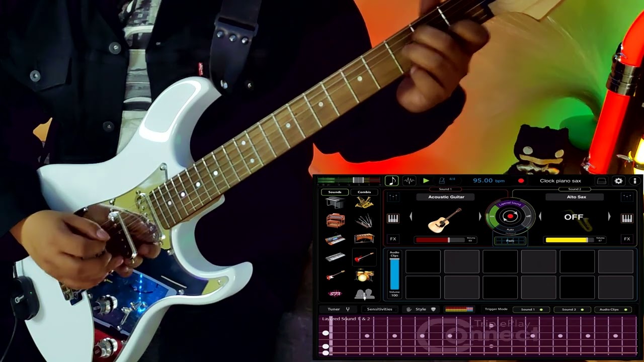644x362 pixels.
Task: Open the waveform audio view
Action: 409,180
